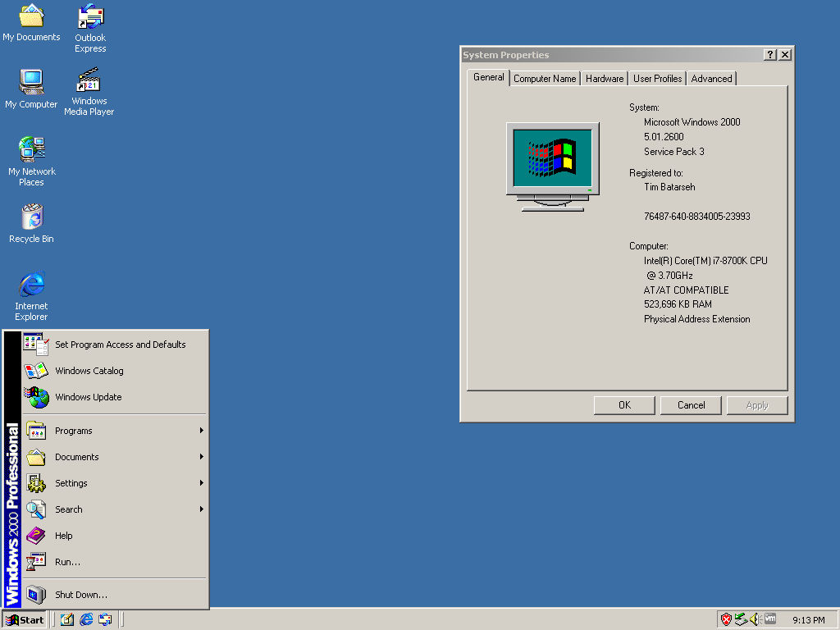Expand the Search submenu arrow
Screen dimensions: 840x630
(202, 509)
